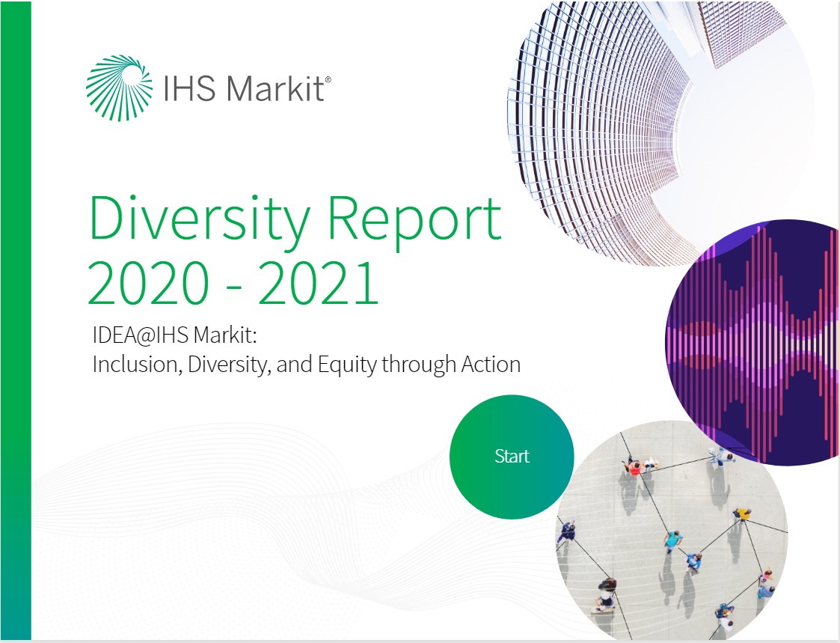This screenshot has width=840, height=643.
Task: Click the 2020 - 2021 heading
Action: [x=233, y=284]
